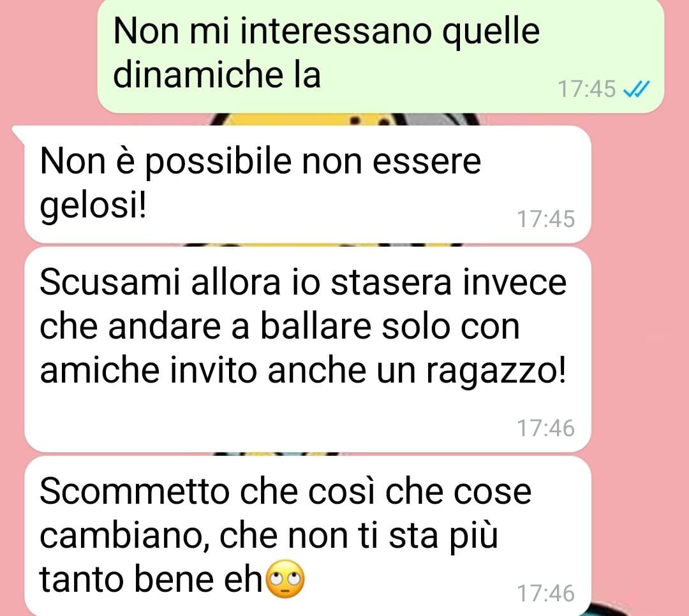Click the 17:45 timestamp on green bubble
This screenshot has width=689, height=616.
pyautogui.click(x=587, y=89)
